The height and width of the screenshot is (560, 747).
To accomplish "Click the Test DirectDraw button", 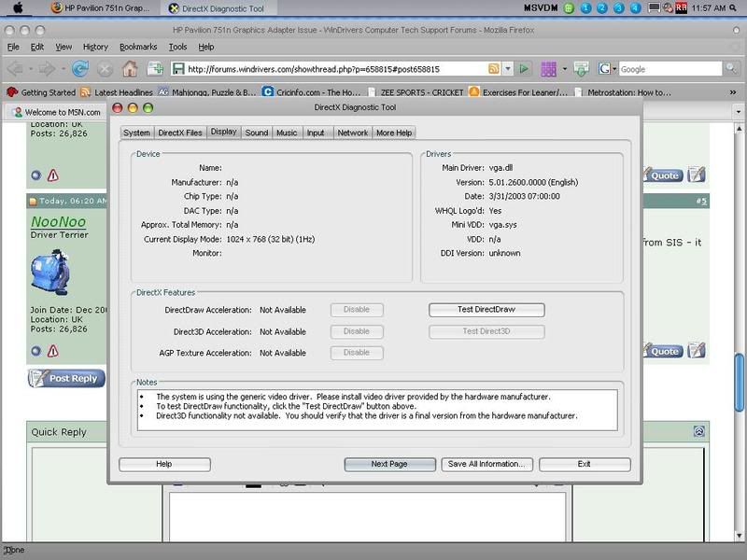I will click(x=486, y=310).
